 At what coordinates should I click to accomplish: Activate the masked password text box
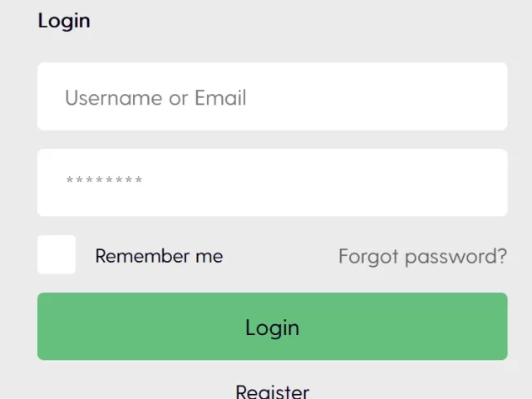(x=272, y=182)
